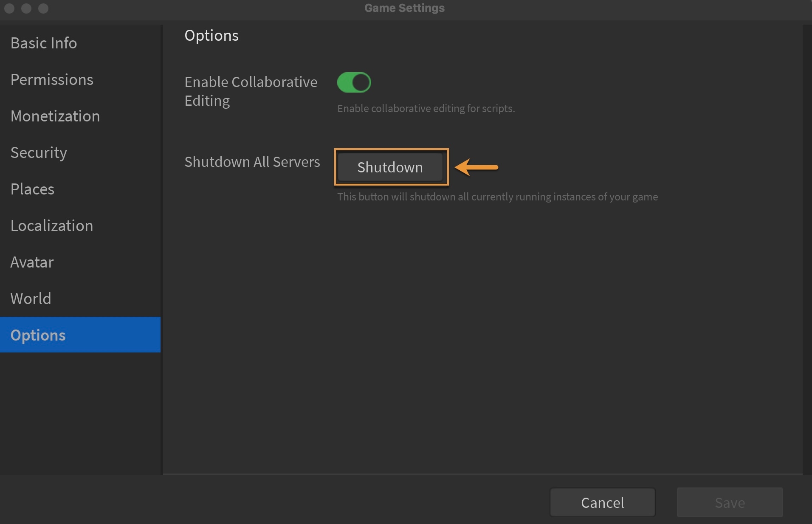Click the Save button
Image resolution: width=812 pixels, height=524 pixels.
730,502
